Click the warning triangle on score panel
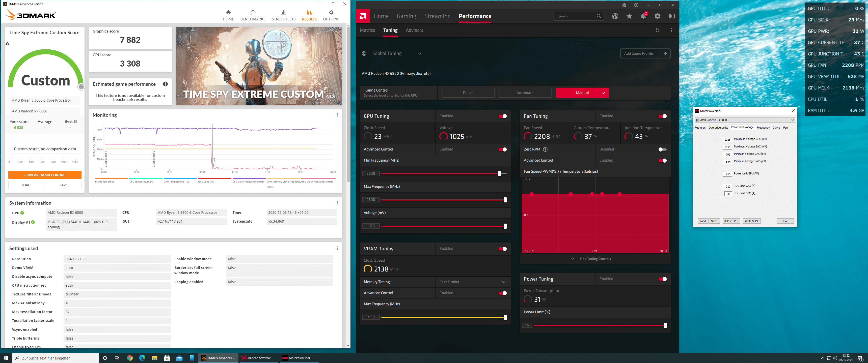The image size is (868, 363). [x=7, y=43]
